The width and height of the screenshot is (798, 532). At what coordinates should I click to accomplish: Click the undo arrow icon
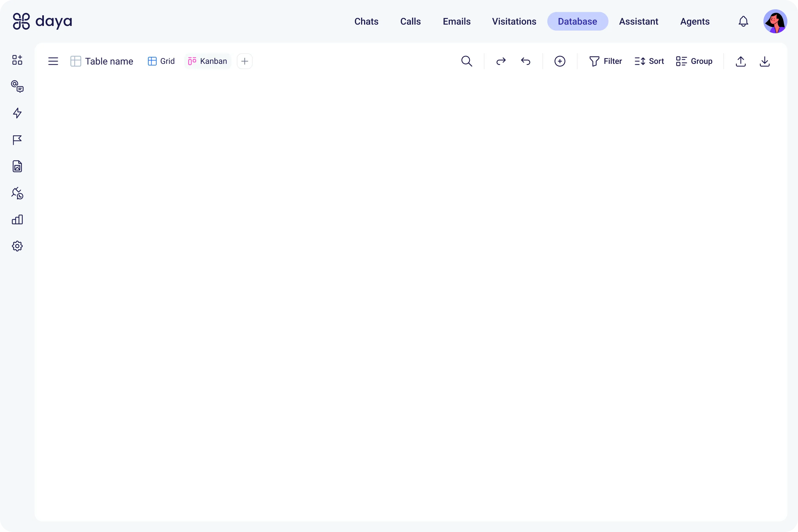click(526, 62)
